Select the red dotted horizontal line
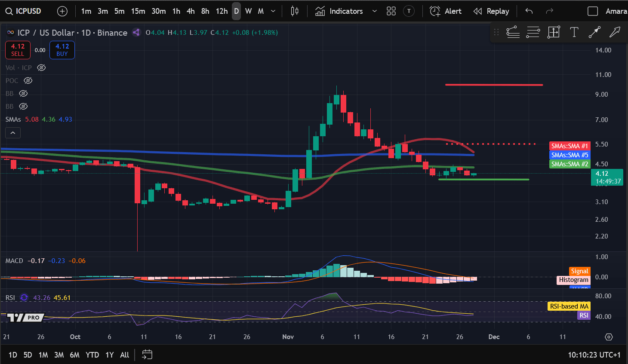The width and height of the screenshot is (628, 364). point(490,144)
